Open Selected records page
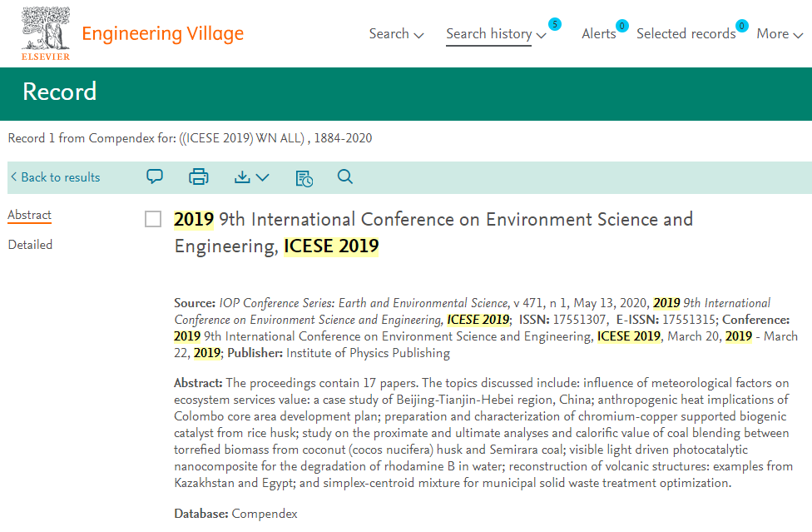This screenshot has height=532, width=812. (686, 34)
